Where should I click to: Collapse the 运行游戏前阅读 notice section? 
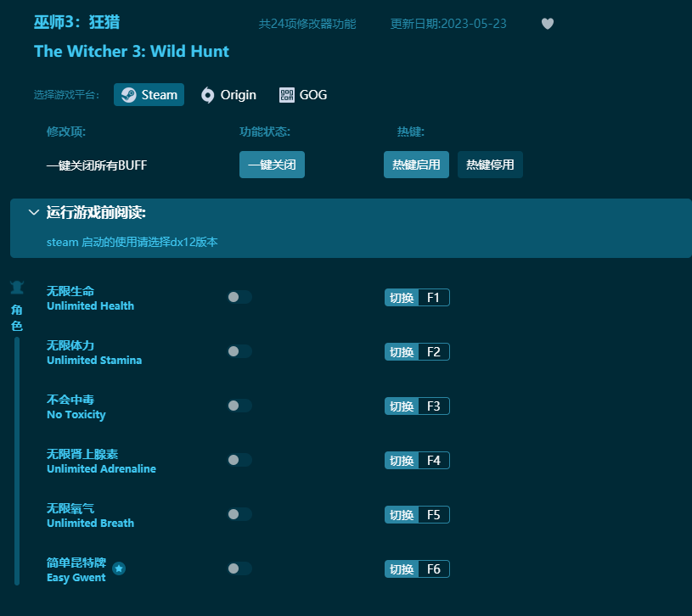34,212
